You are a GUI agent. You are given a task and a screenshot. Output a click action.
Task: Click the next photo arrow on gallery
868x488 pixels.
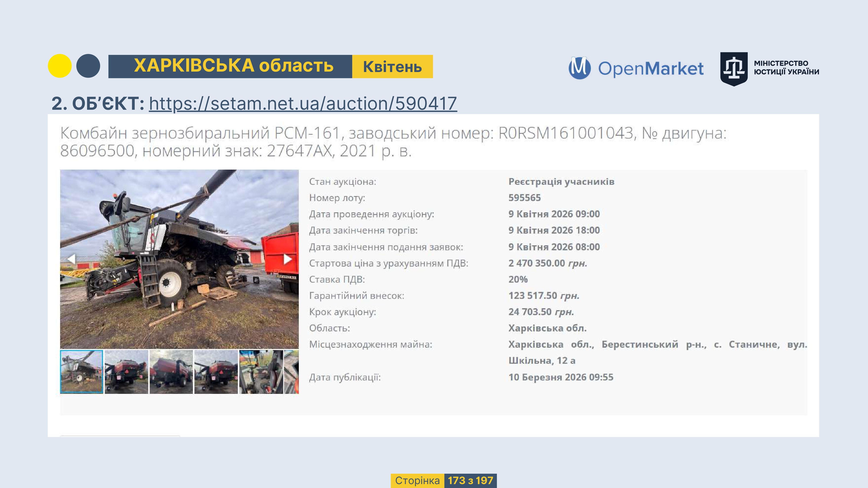[287, 259]
